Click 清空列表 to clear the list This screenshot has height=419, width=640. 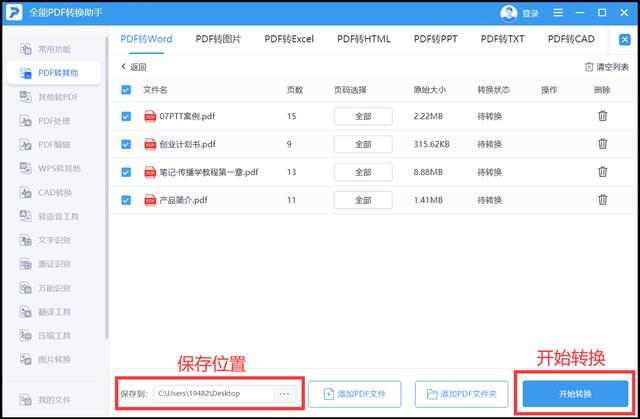pyautogui.click(x=607, y=67)
